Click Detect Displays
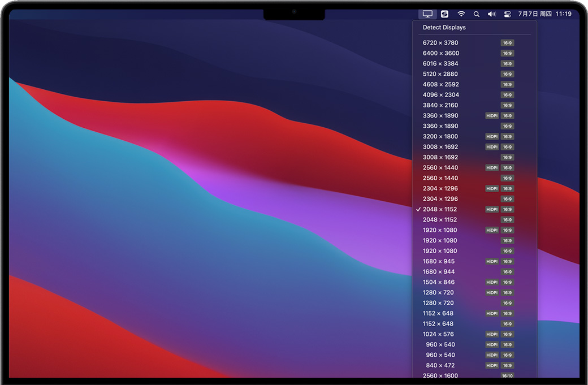The width and height of the screenshot is (588, 385). point(444,27)
